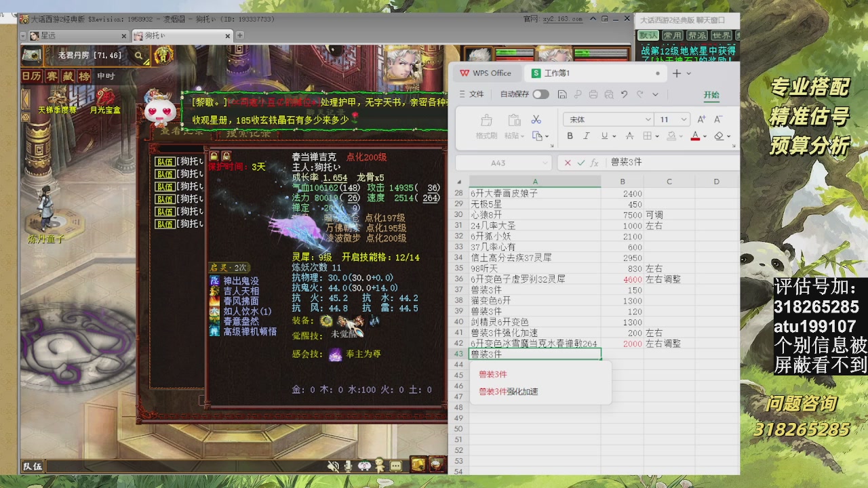868x488 pixels.
Task: Select column B header in spreadsheet
Action: coord(623,182)
